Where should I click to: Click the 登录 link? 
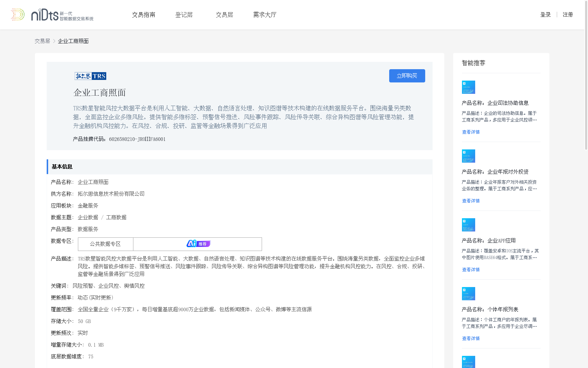click(545, 15)
